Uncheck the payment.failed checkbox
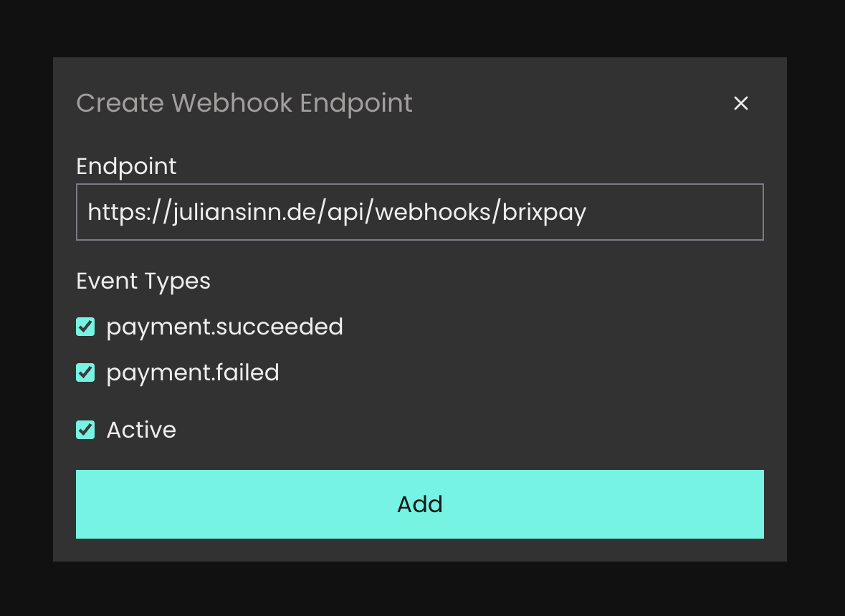 tap(85, 373)
